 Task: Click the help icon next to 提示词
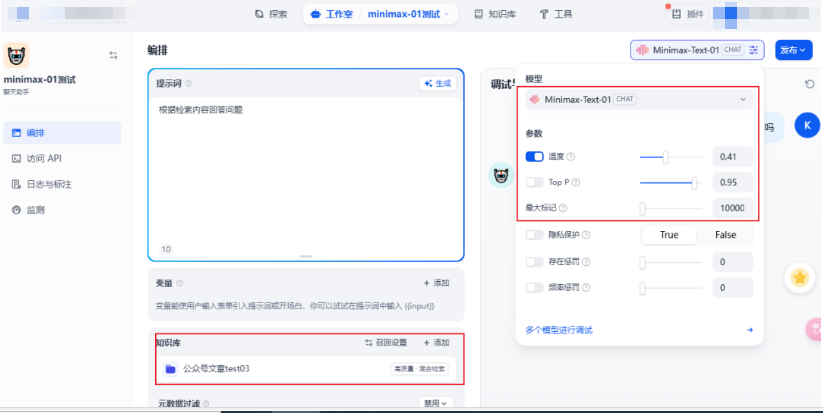[x=189, y=83]
